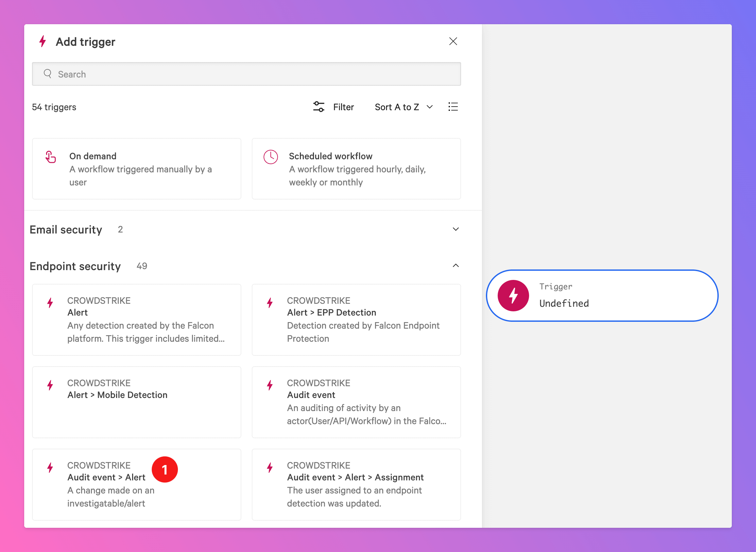Toggle the list view icon
756x552 pixels.
click(x=453, y=107)
